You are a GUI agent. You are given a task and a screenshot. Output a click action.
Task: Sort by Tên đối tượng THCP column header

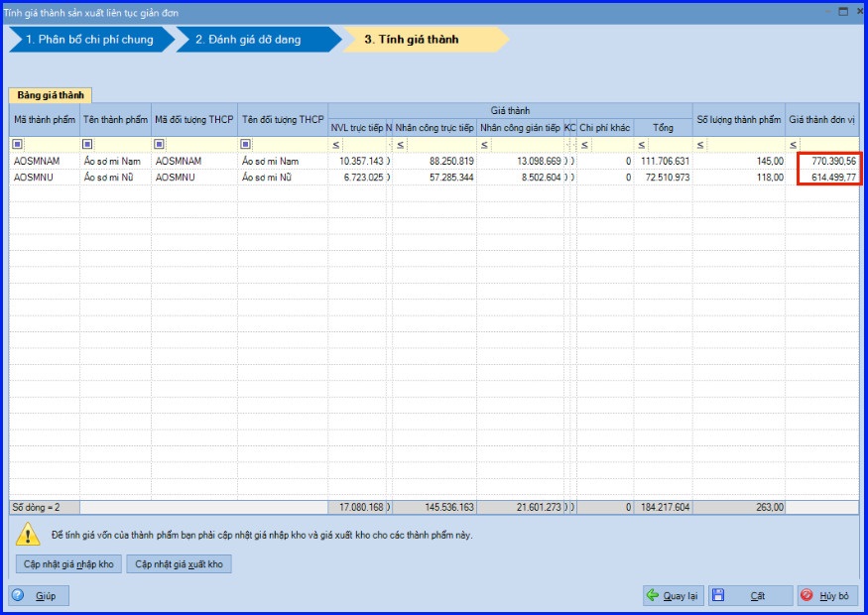pyautogui.click(x=283, y=120)
